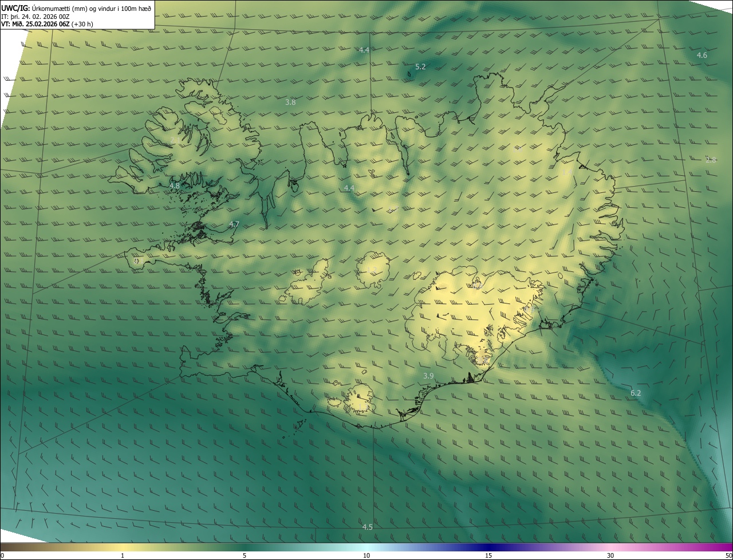The height and width of the screenshot is (560, 733).
Task: Click the 5 tick on the color scale
Action: point(245,556)
